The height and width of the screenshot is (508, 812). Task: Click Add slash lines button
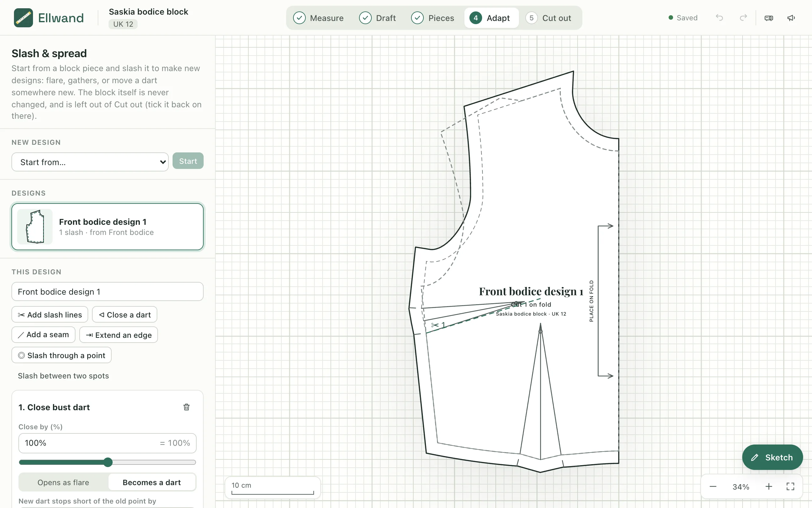[x=50, y=314]
